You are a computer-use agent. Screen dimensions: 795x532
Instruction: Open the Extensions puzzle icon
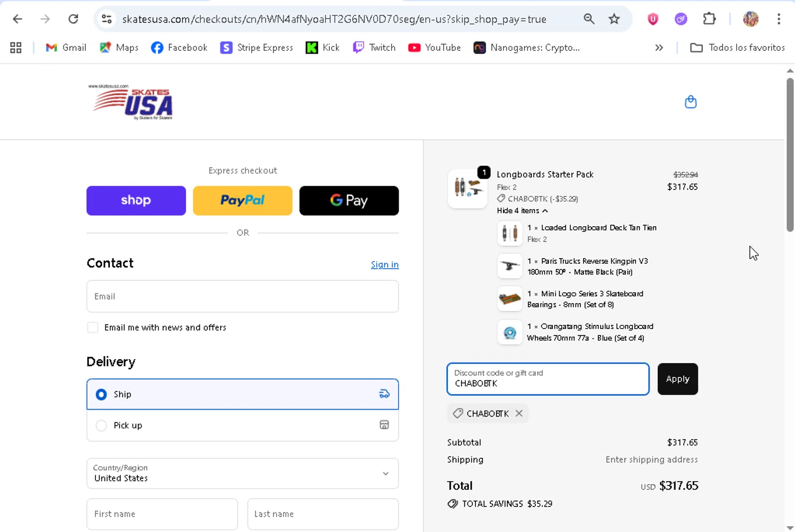[x=709, y=19]
